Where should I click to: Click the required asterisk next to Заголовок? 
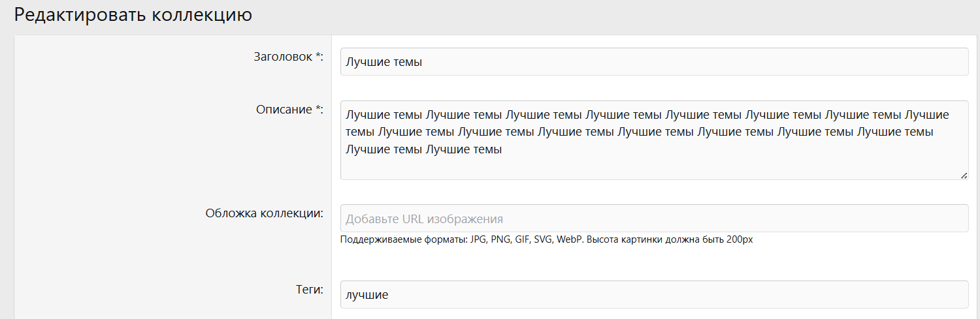(x=318, y=57)
